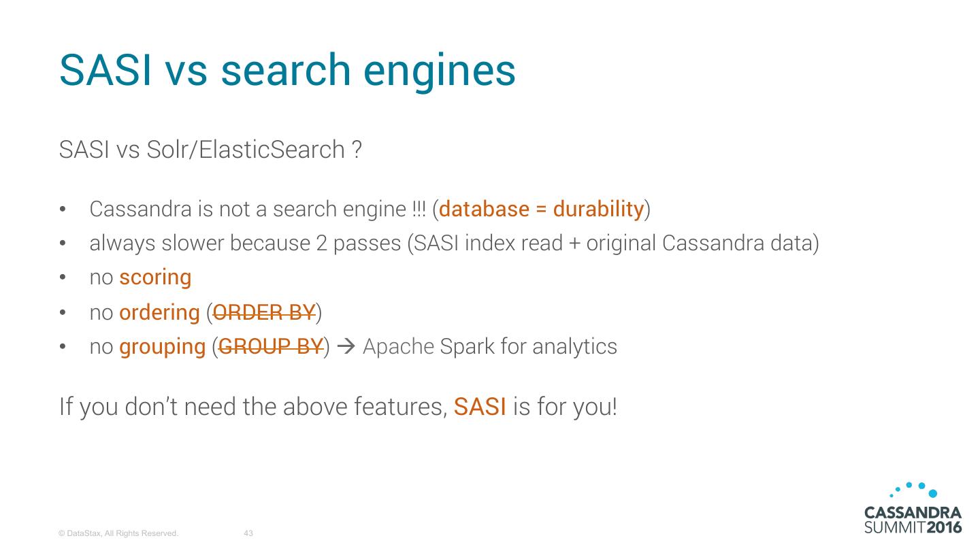Click the struck-through 'GROUP BY' text
The height and width of the screenshot is (551, 980).
coord(271,347)
